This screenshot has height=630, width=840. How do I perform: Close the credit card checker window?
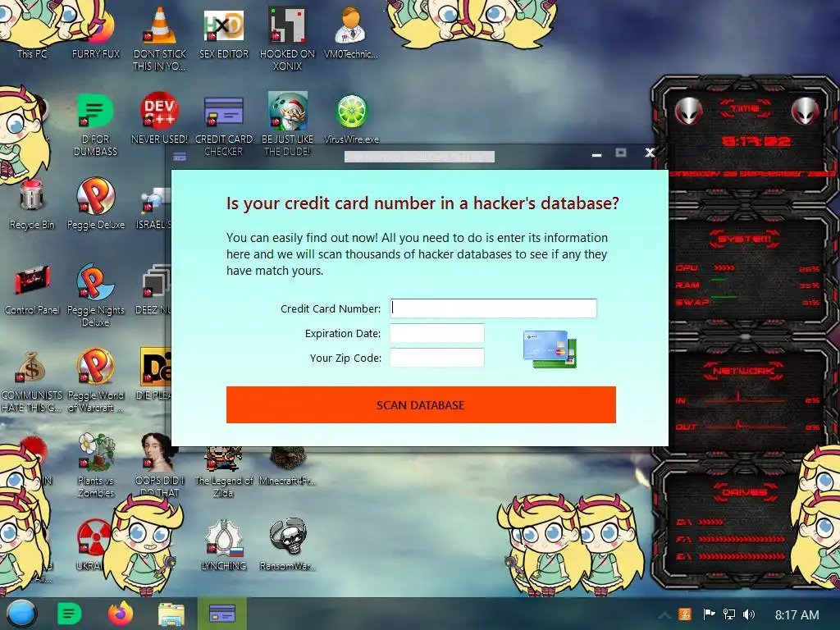pos(650,153)
